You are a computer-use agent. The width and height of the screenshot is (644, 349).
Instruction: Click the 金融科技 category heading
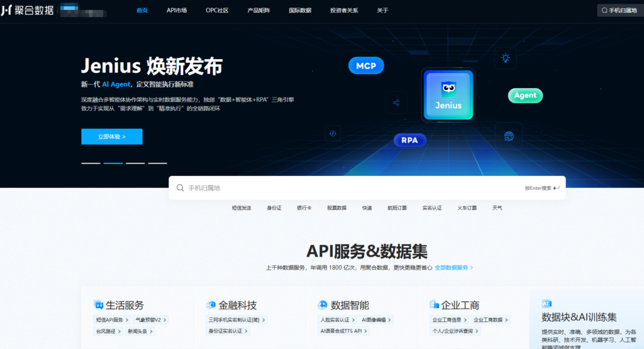click(237, 305)
